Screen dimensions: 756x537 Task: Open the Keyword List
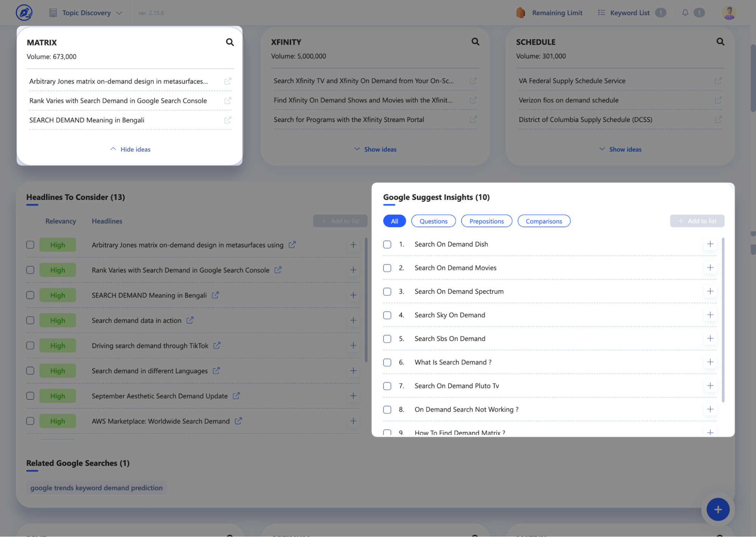631,13
